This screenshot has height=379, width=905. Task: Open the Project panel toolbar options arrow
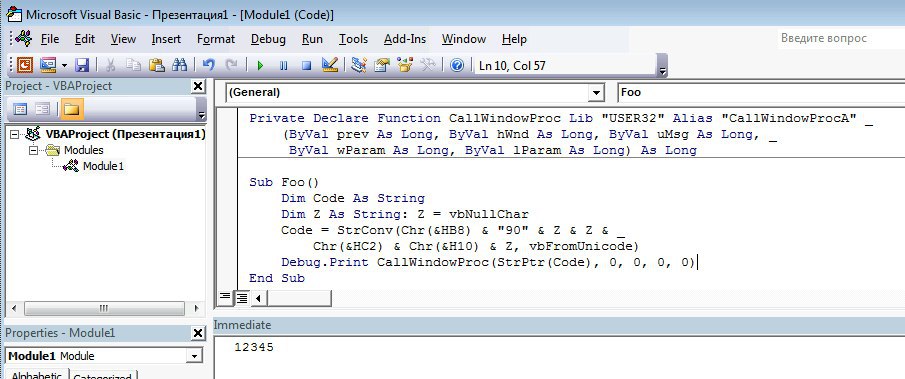pyautogui.click(x=201, y=110)
